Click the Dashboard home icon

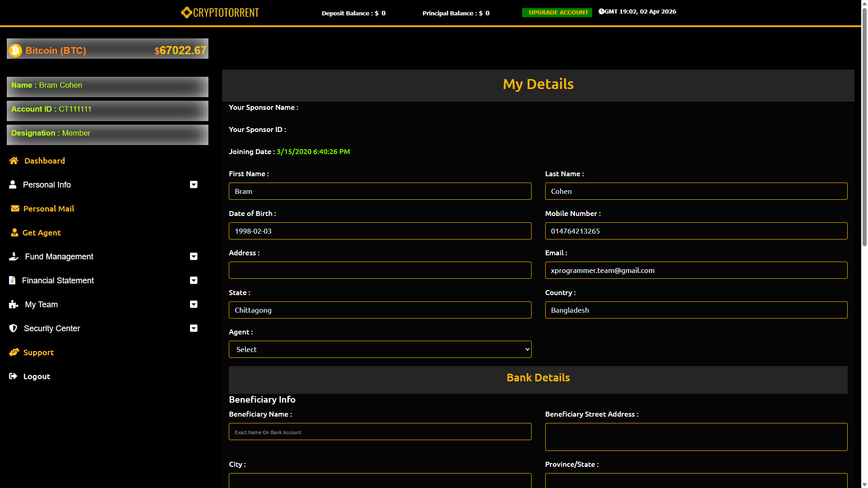(14, 161)
